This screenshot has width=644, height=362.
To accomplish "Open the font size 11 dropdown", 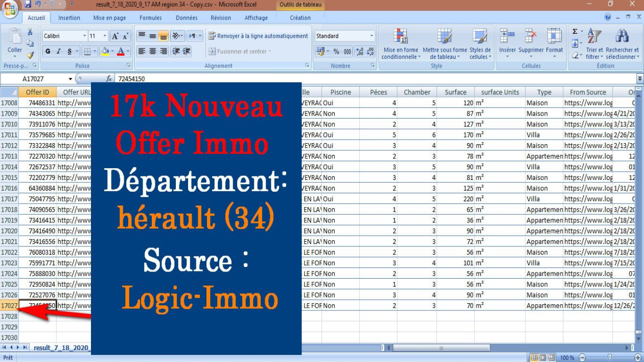I will pos(105,36).
